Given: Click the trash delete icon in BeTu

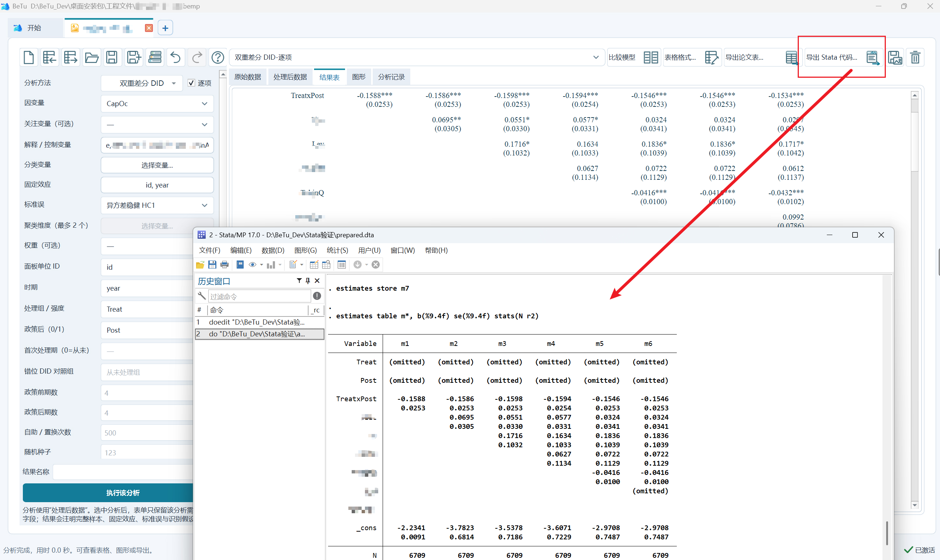Looking at the screenshot, I should (915, 57).
